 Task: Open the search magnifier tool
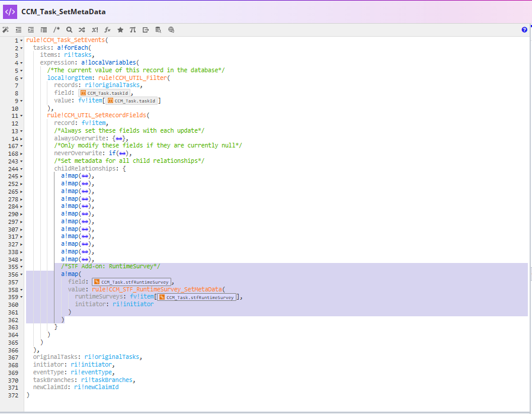(69, 30)
